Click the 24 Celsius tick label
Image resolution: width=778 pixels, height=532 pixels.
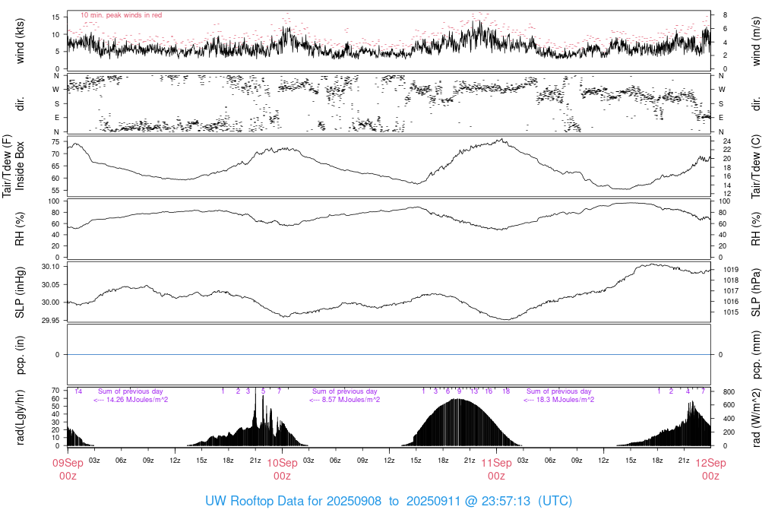click(x=727, y=141)
